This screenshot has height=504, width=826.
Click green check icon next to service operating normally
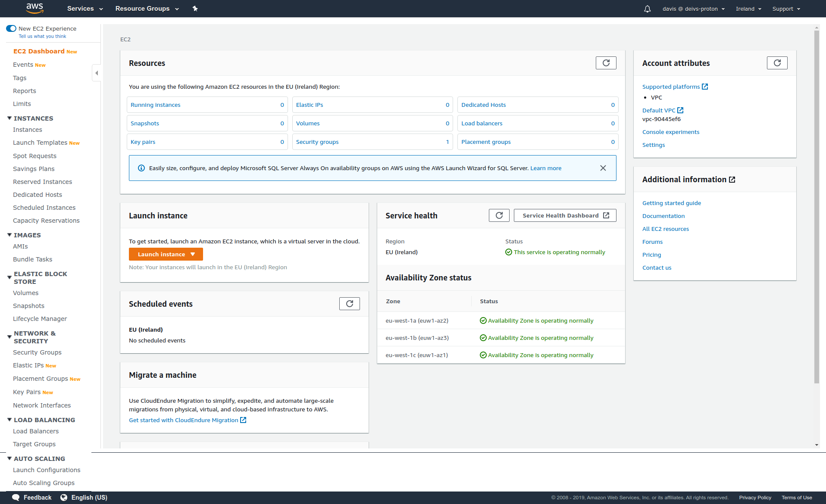pos(508,252)
